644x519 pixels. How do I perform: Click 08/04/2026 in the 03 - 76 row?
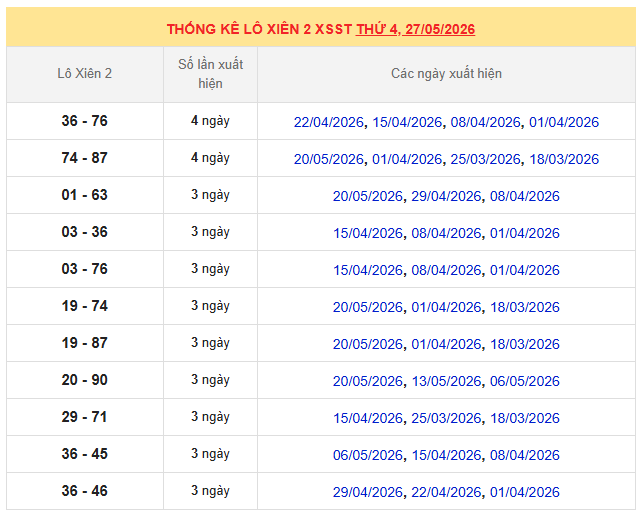coord(446,270)
